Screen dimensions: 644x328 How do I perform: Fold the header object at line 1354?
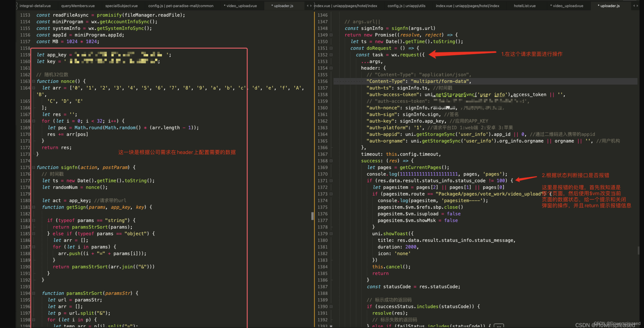331,68
